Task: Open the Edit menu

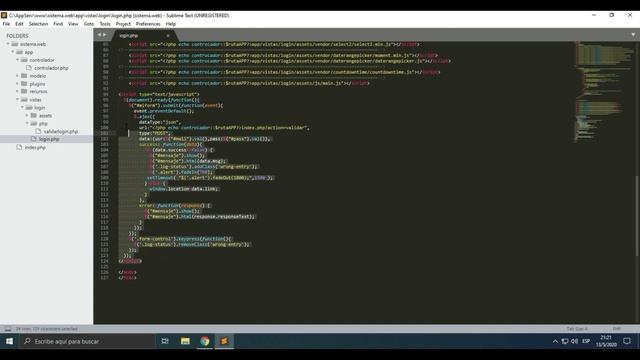Action: click(19, 24)
